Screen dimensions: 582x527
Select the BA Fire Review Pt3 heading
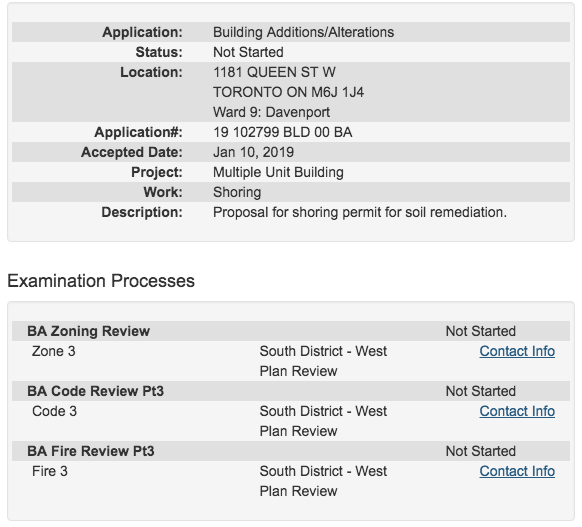tap(91, 451)
